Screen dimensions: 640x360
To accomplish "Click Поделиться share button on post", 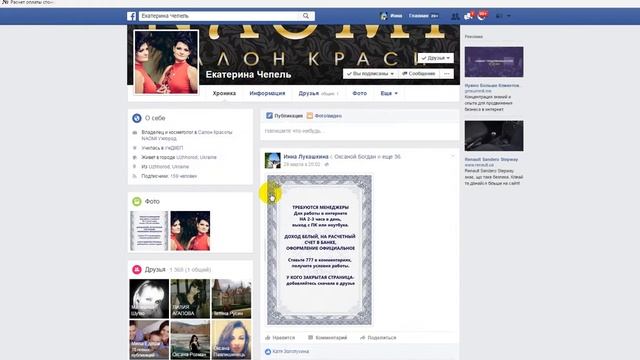I will point(378,338).
